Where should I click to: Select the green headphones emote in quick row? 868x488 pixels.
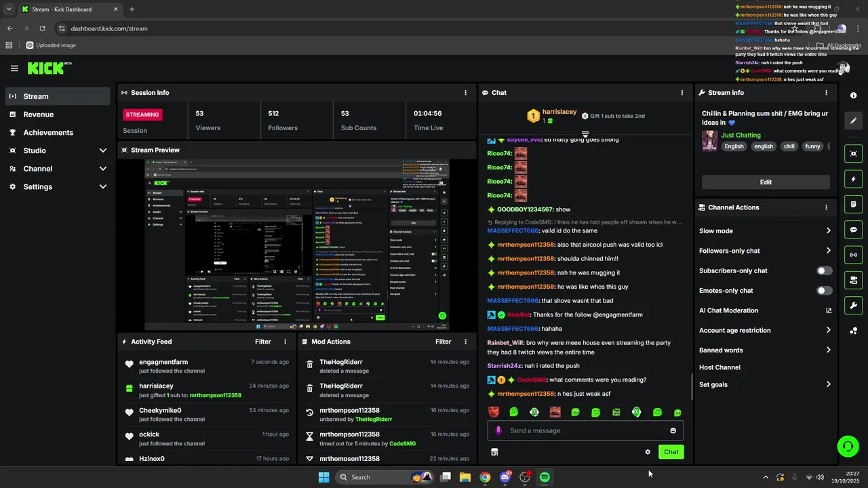coord(637,412)
